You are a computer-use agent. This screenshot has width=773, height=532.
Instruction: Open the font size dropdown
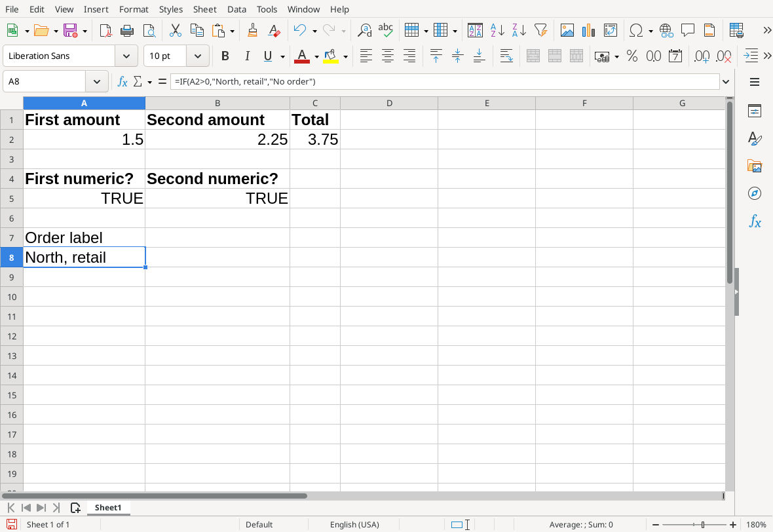(x=198, y=56)
